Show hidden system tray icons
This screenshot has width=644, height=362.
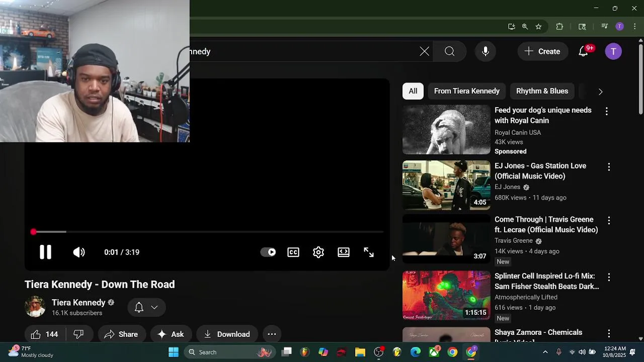(545, 352)
